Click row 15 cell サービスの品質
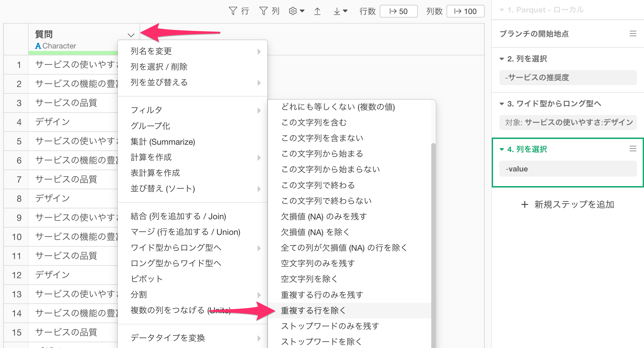This screenshot has width=644, height=348. click(x=73, y=332)
